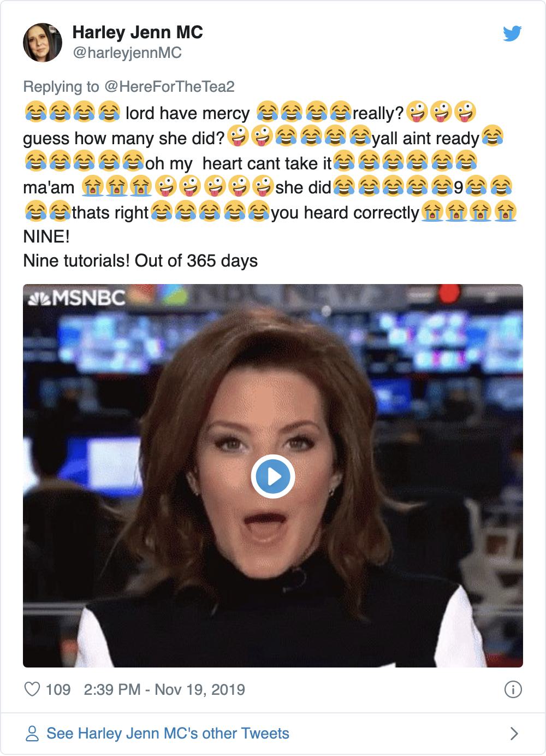Click the 109 likes count
546x756 pixels.
click(58, 689)
